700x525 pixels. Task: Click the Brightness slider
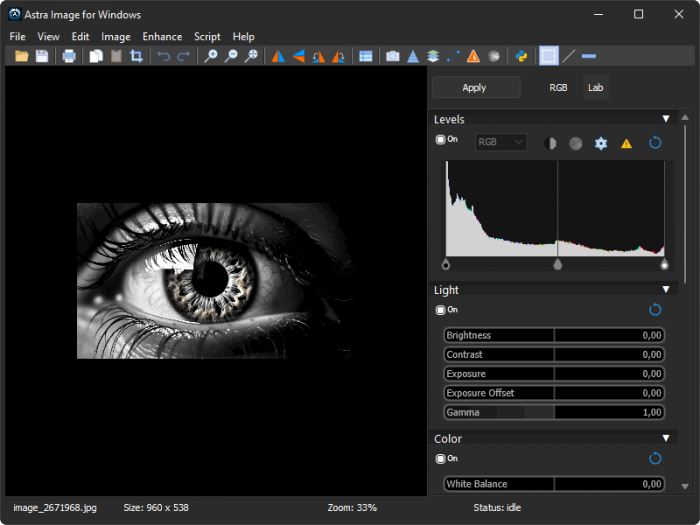coord(554,335)
